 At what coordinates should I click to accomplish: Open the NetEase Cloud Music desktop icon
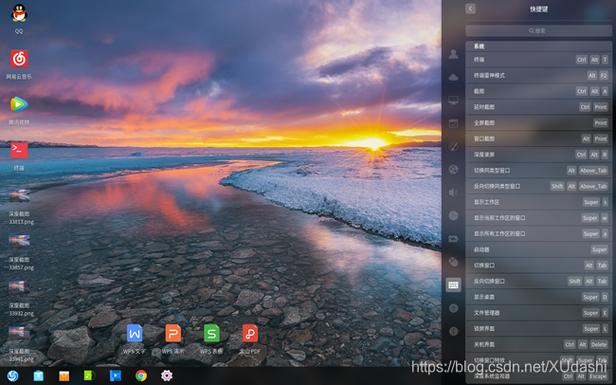coord(19,59)
